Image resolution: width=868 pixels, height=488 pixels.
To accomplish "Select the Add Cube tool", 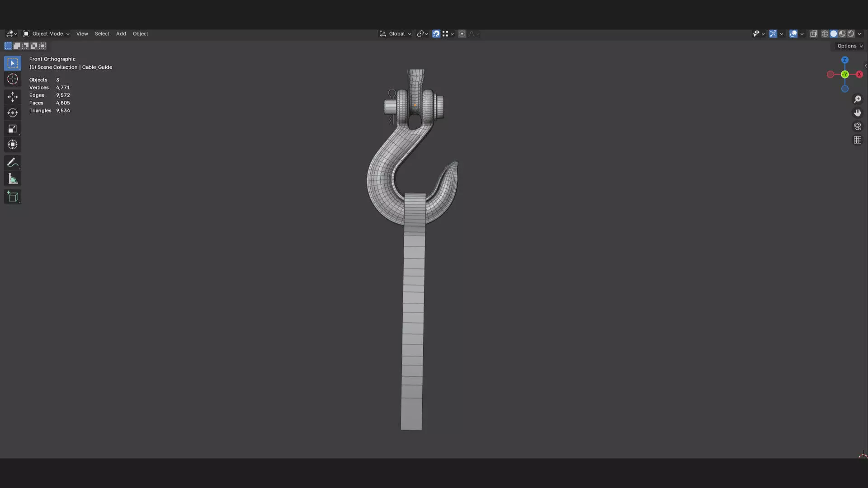I will pyautogui.click(x=13, y=197).
